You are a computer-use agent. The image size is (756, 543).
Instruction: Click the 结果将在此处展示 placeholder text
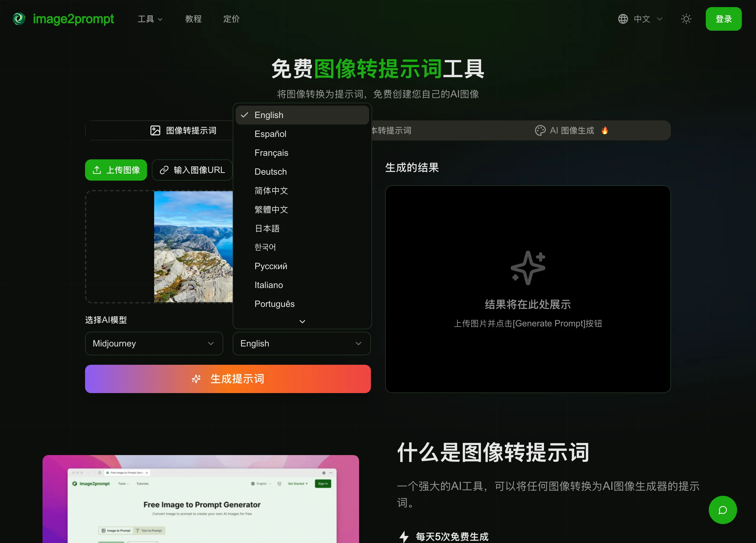(x=528, y=304)
